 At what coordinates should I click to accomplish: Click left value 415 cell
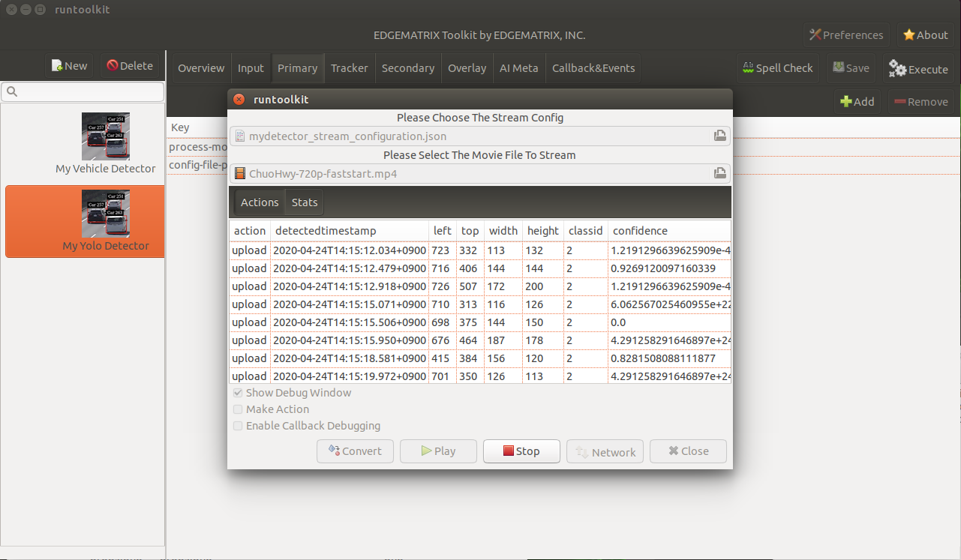443,358
